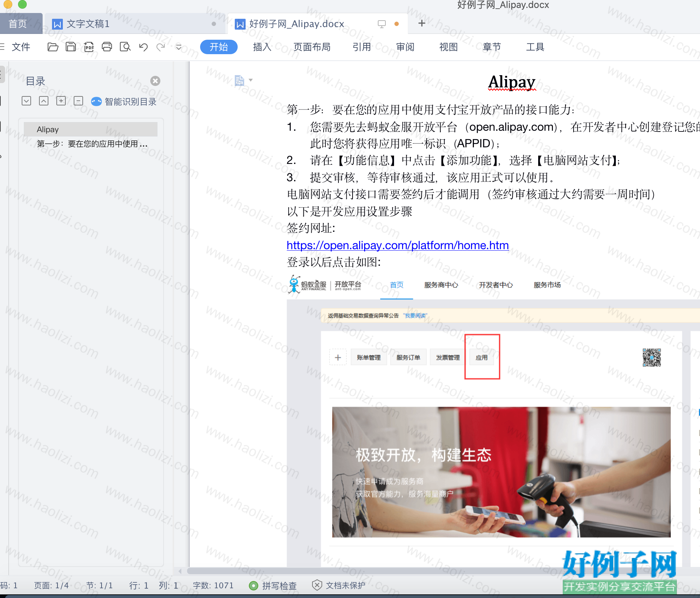Open print preview icon
This screenshot has width=700, height=598.
point(125,47)
